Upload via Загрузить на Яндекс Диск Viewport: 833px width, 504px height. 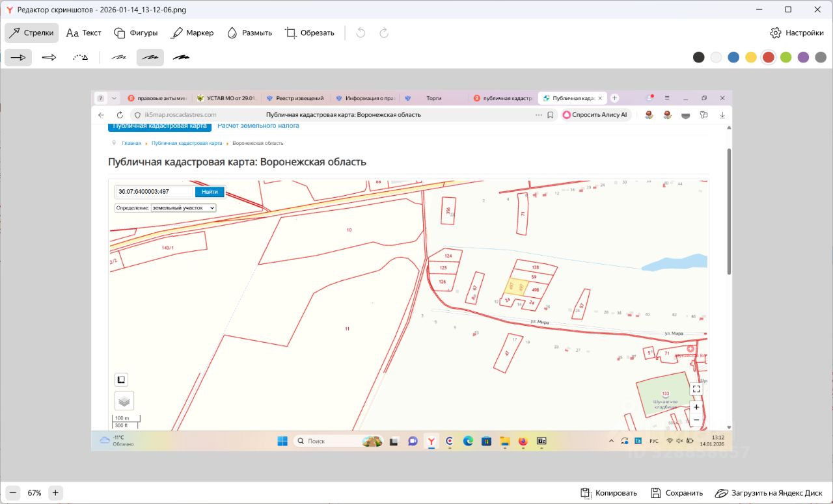tap(768, 493)
